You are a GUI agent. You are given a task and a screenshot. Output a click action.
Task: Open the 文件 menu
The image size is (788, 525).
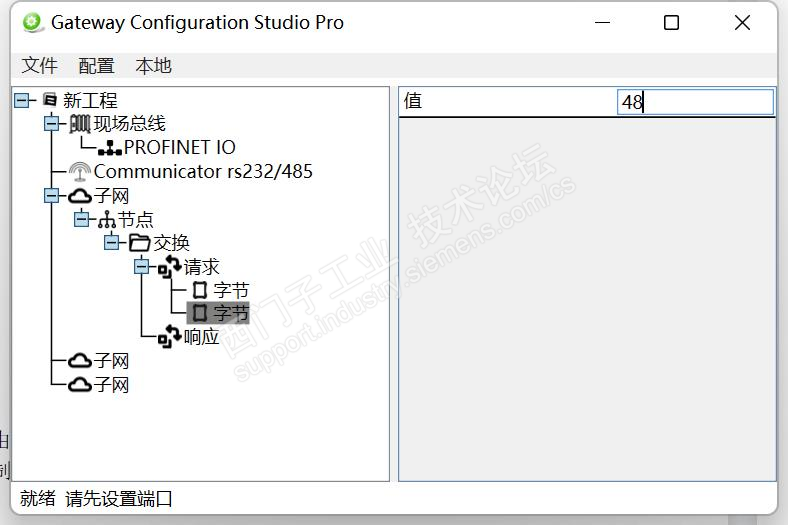(x=40, y=66)
